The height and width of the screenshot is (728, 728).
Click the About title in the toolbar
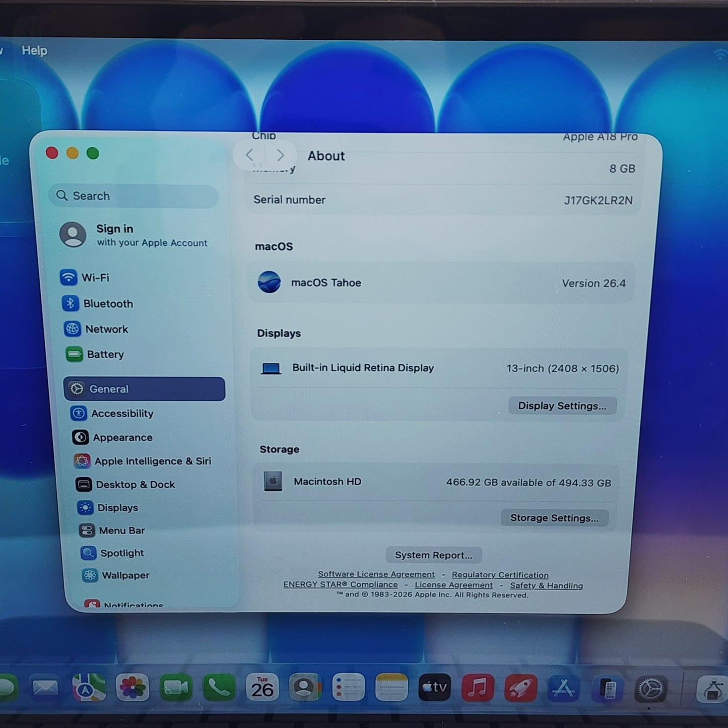tap(326, 156)
